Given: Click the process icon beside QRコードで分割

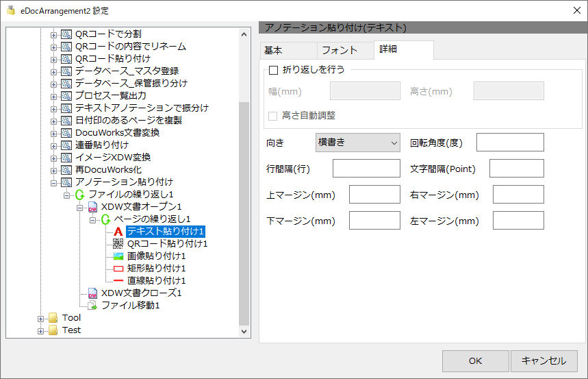Looking at the screenshot, I should pyautogui.click(x=66, y=34).
